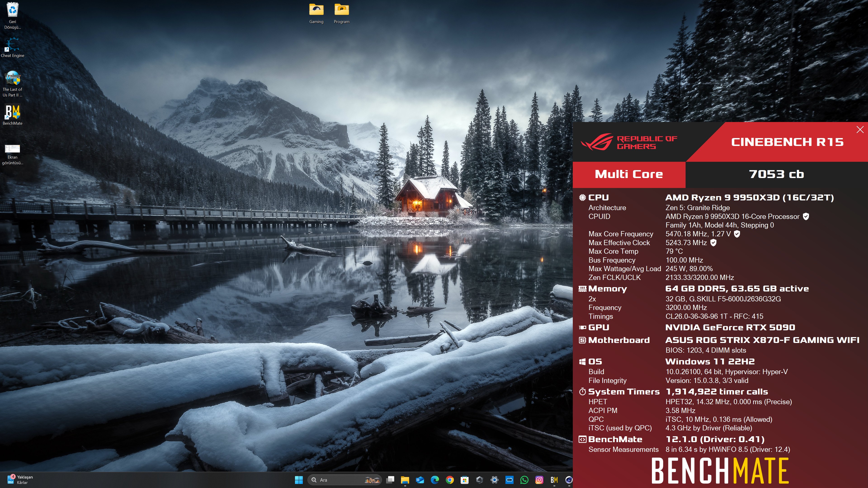Launch Instagram from the taskbar
This screenshot has height=488, width=868.
539,480
